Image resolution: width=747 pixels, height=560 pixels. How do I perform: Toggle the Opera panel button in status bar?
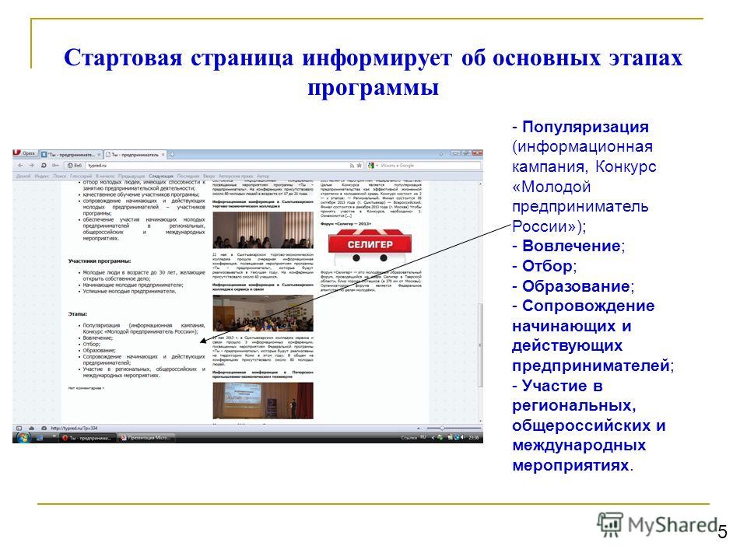pyautogui.click(x=19, y=428)
